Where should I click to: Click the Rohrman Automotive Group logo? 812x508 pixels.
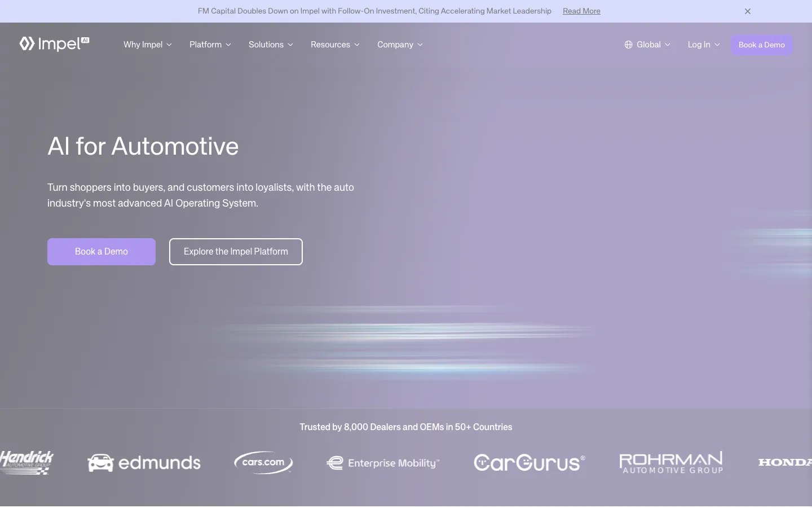671,463
